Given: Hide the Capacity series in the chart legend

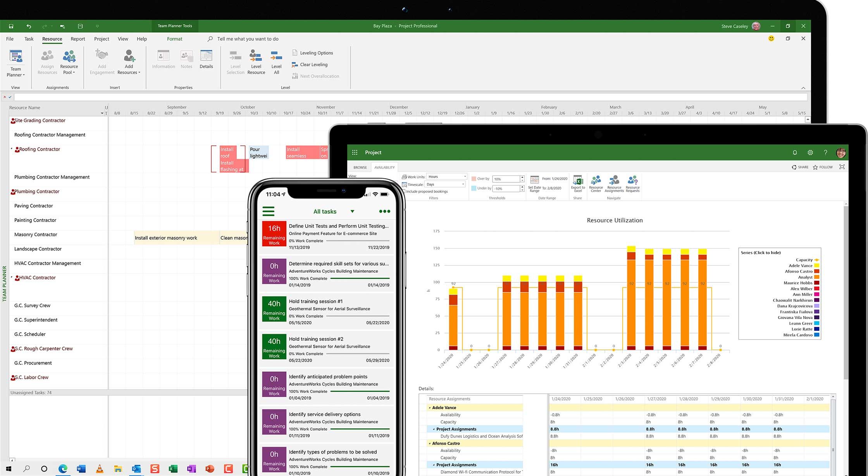Looking at the screenshot, I should (x=807, y=260).
